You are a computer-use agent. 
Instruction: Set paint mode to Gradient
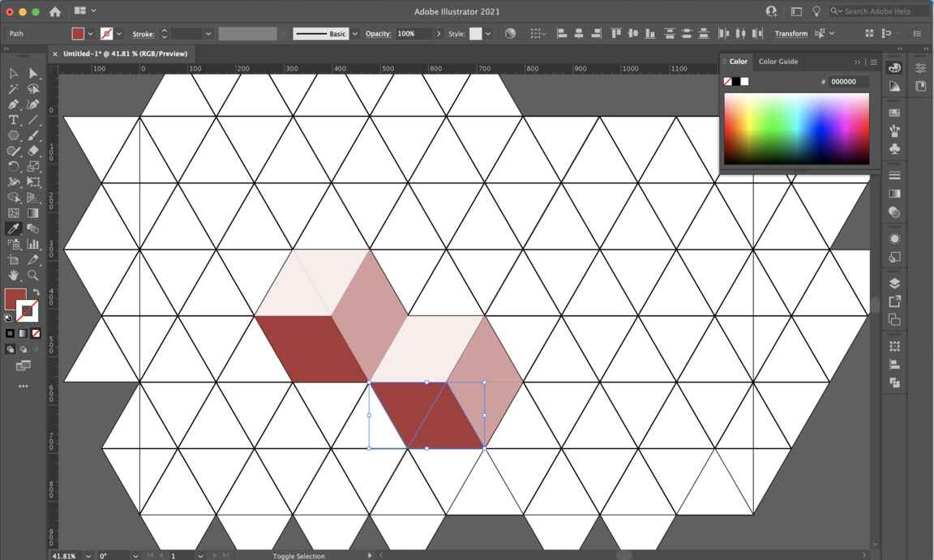click(23, 333)
